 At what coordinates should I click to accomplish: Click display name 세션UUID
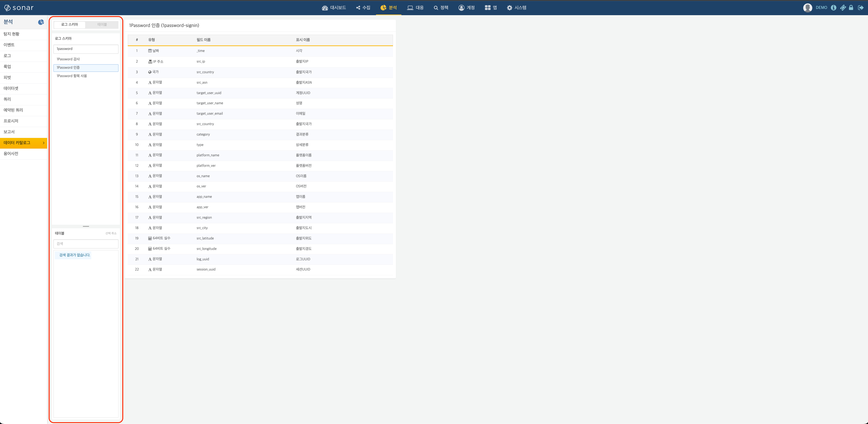coord(303,270)
